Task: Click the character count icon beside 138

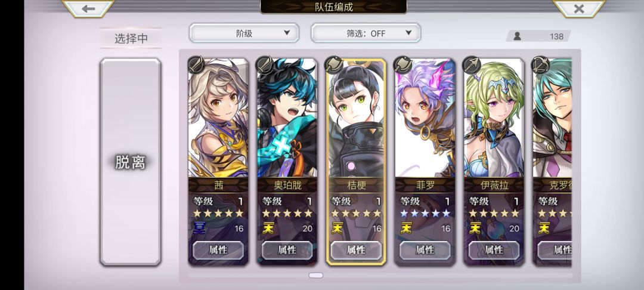Action: coord(517,36)
